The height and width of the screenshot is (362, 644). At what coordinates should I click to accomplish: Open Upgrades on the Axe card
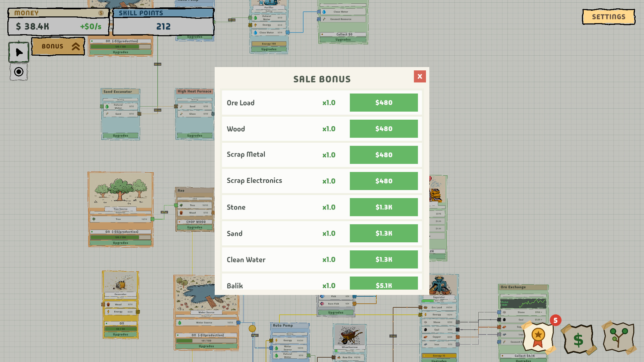click(195, 227)
